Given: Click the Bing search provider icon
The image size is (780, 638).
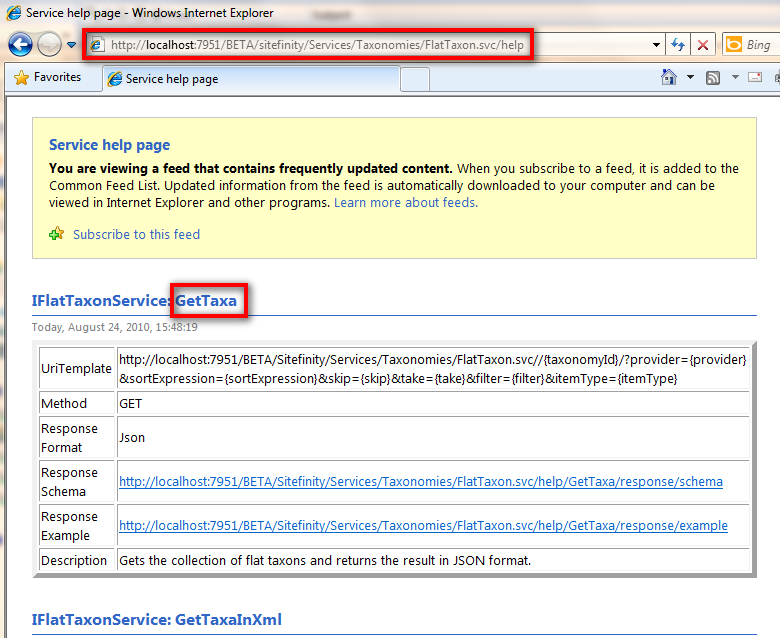Looking at the screenshot, I should [x=733, y=45].
